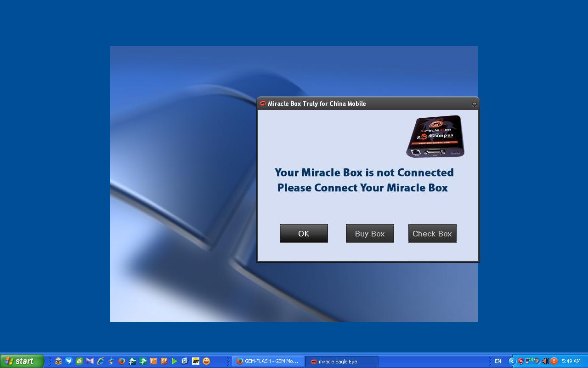The width and height of the screenshot is (588, 368).
Task: Click the gray round tray icon before speaker
Action: tap(537, 362)
